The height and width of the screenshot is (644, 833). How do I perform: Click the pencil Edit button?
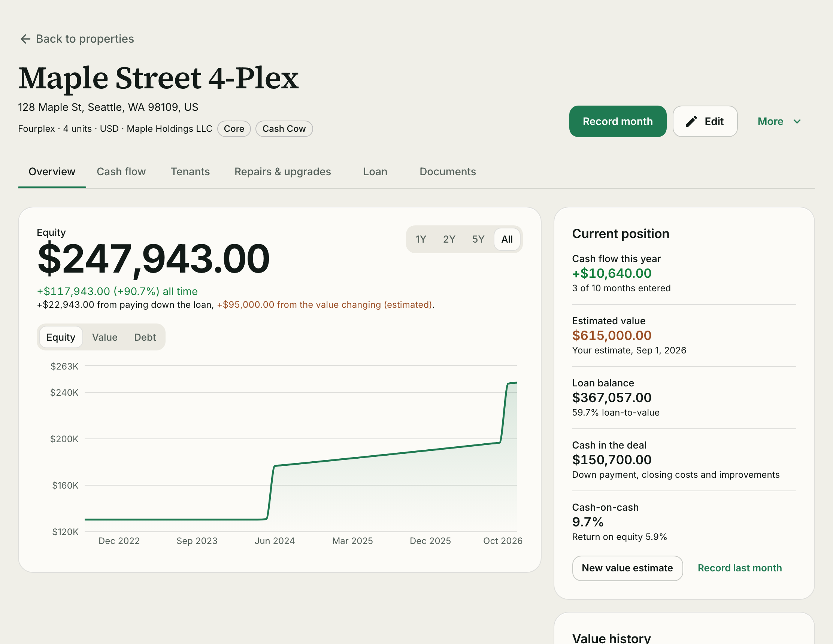(x=705, y=121)
